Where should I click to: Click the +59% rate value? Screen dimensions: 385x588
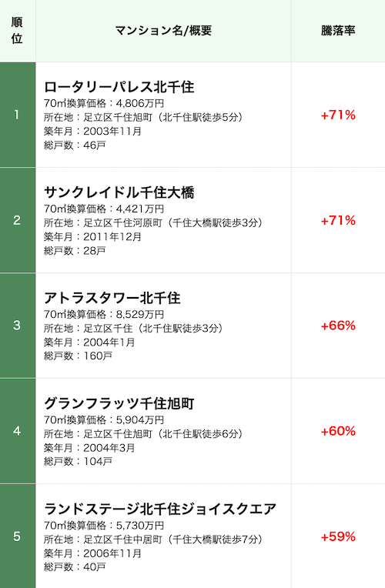tap(338, 536)
